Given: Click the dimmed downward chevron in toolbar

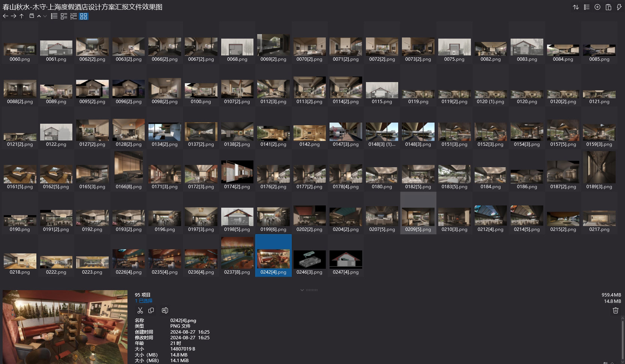Looking at the screenshot, I should (45, 16).
